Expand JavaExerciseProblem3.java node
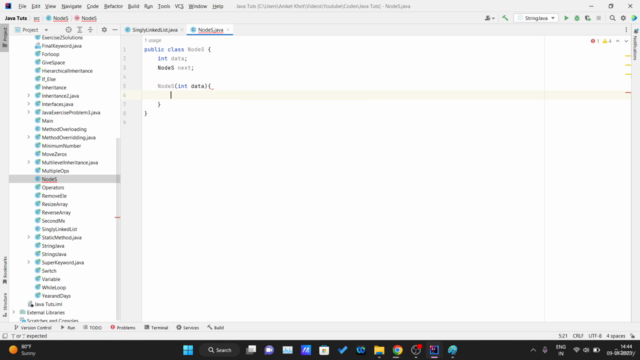This screenshot has width=640, height=360. [x=29, y=112]
